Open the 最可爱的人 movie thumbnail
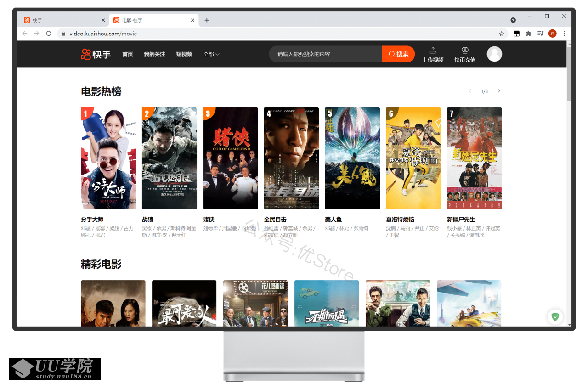Image resolution: width=588 pixels, height=389 pixels. point(184,303)
